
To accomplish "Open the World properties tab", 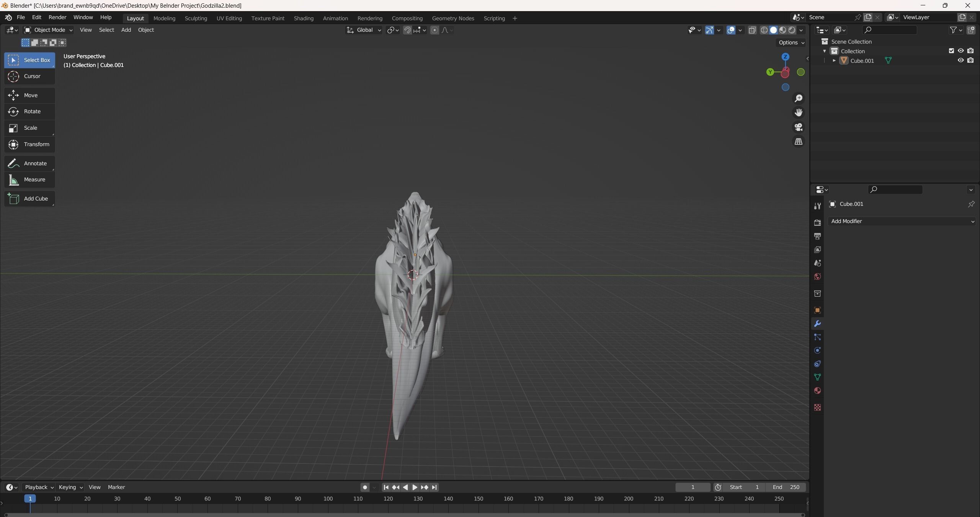I will 817,276.
